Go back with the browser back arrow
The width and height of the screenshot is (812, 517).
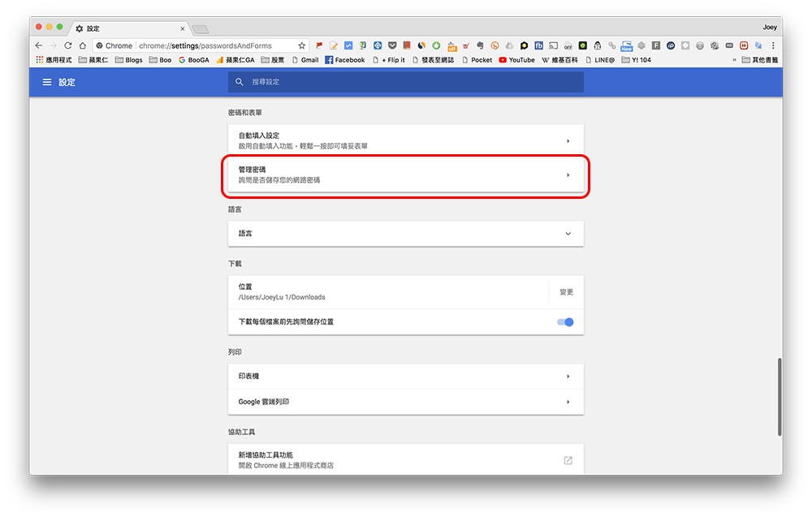tap(39, 45)
